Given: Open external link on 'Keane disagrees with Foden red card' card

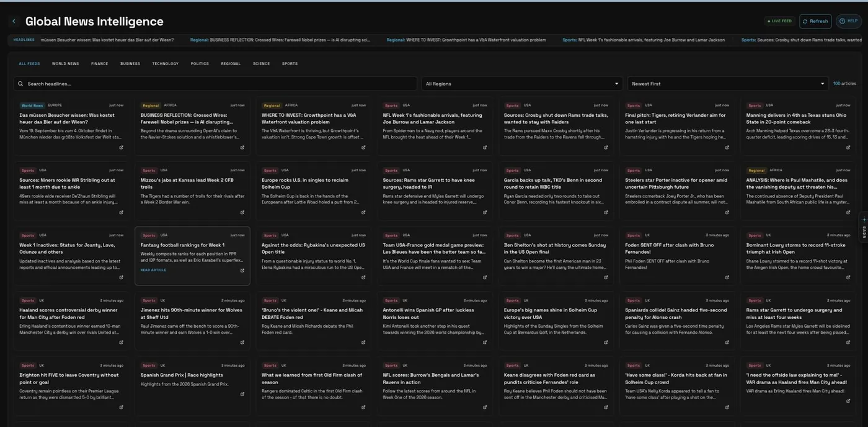Looking at the screenshot, I should pos(606,407).
